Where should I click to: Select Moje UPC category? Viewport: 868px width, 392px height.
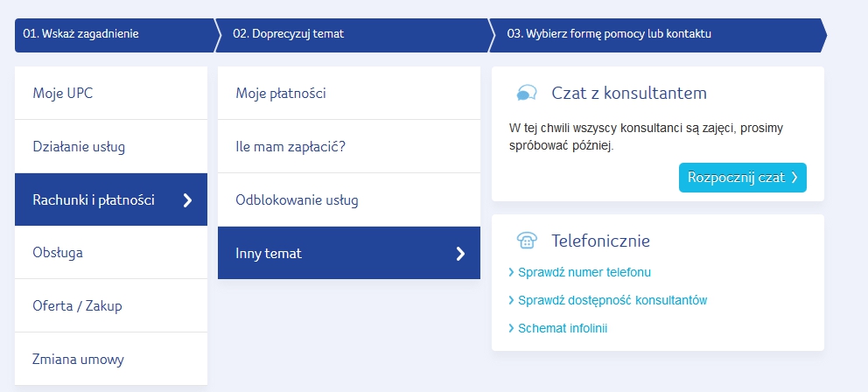coord(63,94)
